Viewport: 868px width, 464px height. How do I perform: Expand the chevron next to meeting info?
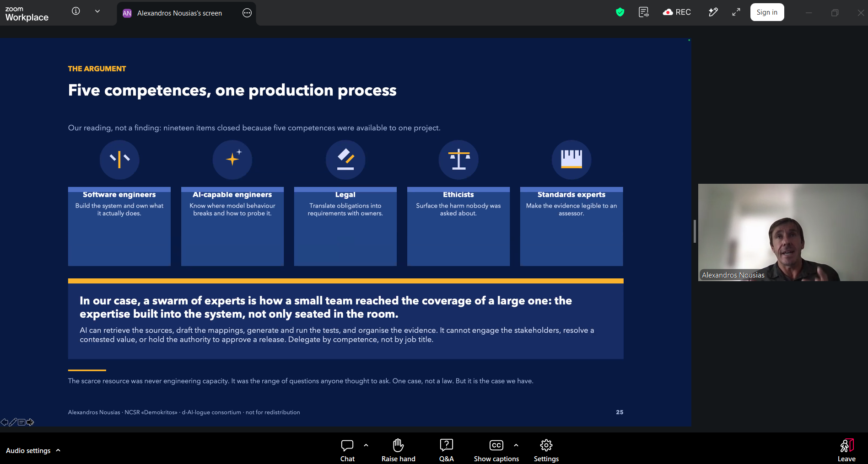[97, 11]
